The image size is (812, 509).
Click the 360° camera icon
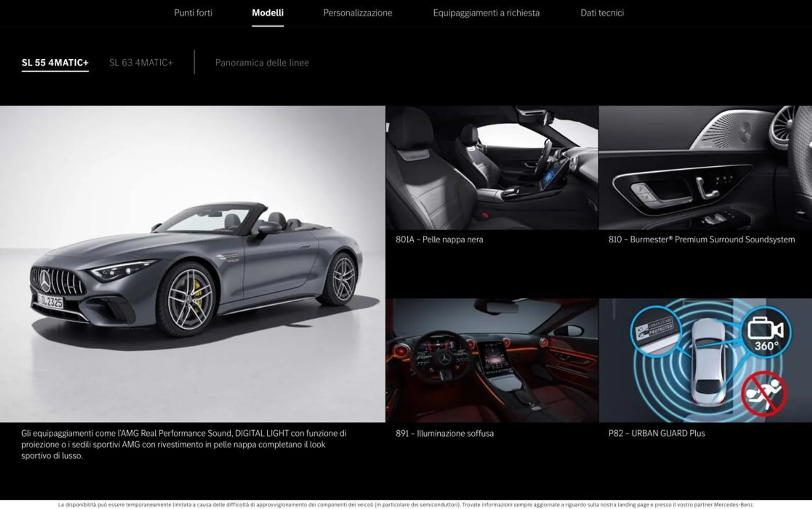pos(766,332)
